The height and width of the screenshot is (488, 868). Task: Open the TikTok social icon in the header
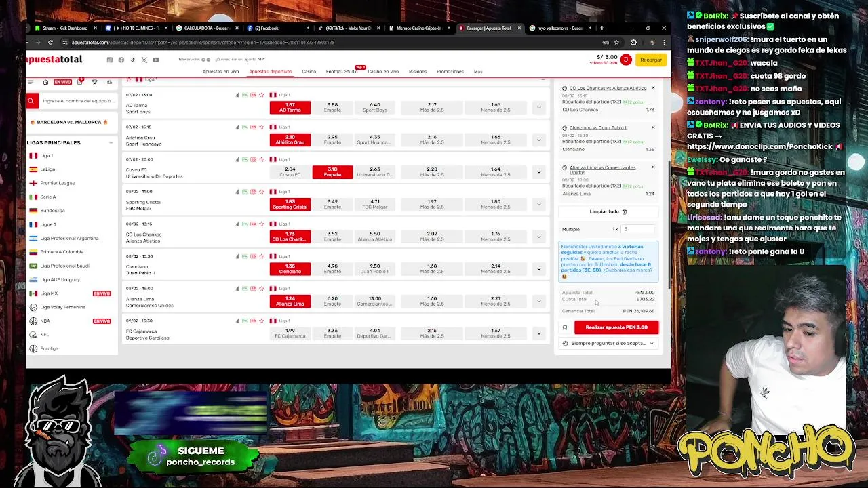click(133, 60)
